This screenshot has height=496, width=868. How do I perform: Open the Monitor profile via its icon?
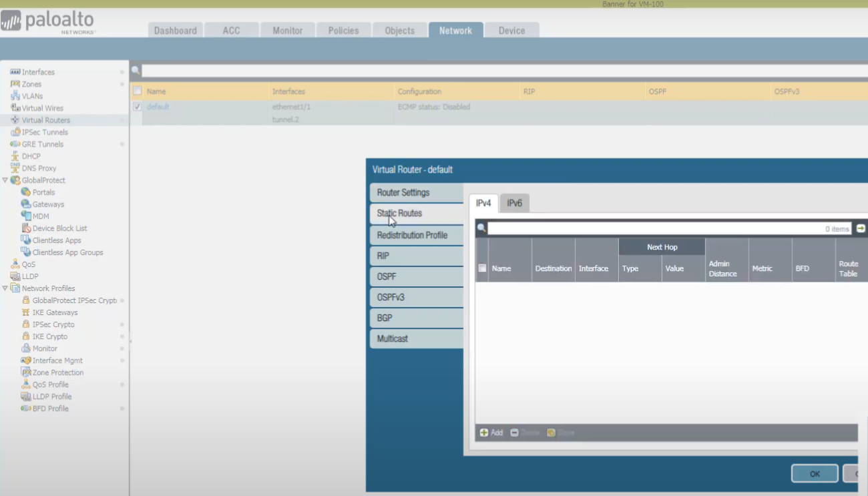(26, 348)
